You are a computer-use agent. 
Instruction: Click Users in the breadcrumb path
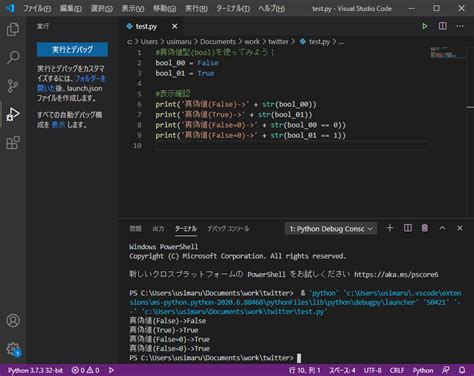(149, 42)
